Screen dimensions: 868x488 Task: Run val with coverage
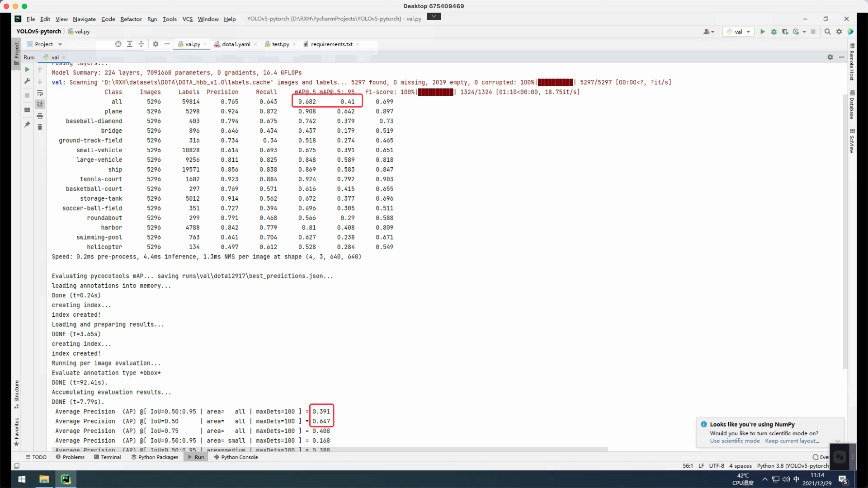point(785,32)
